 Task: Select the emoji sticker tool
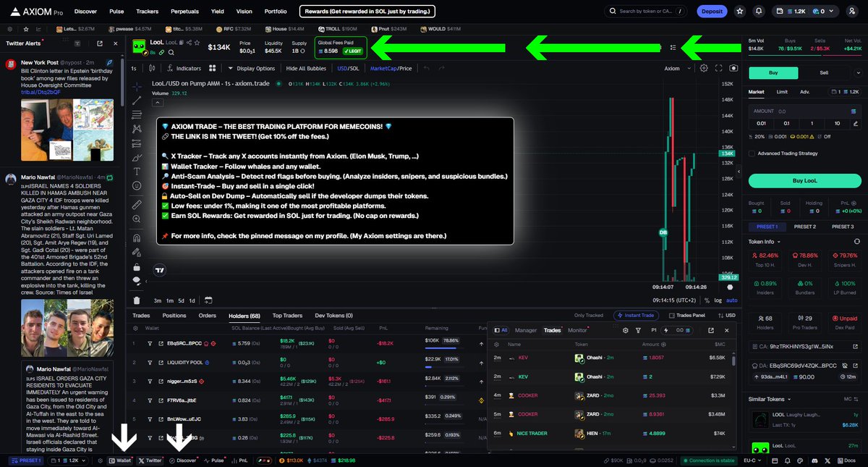click(x=137, y=186)
